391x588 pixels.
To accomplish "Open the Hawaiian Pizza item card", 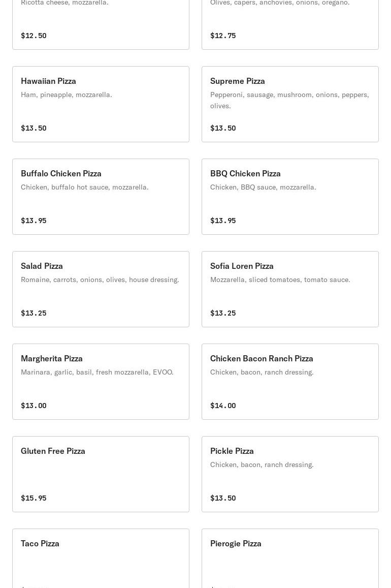I will [101, 104].
